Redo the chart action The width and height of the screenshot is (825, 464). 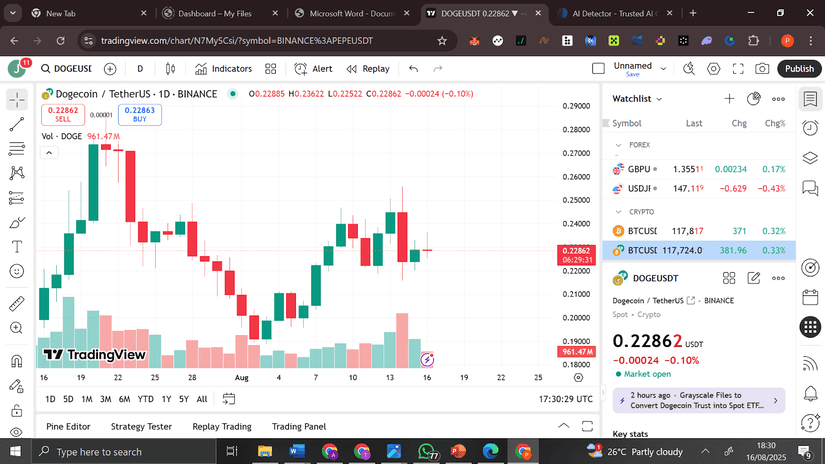point(438,69)
